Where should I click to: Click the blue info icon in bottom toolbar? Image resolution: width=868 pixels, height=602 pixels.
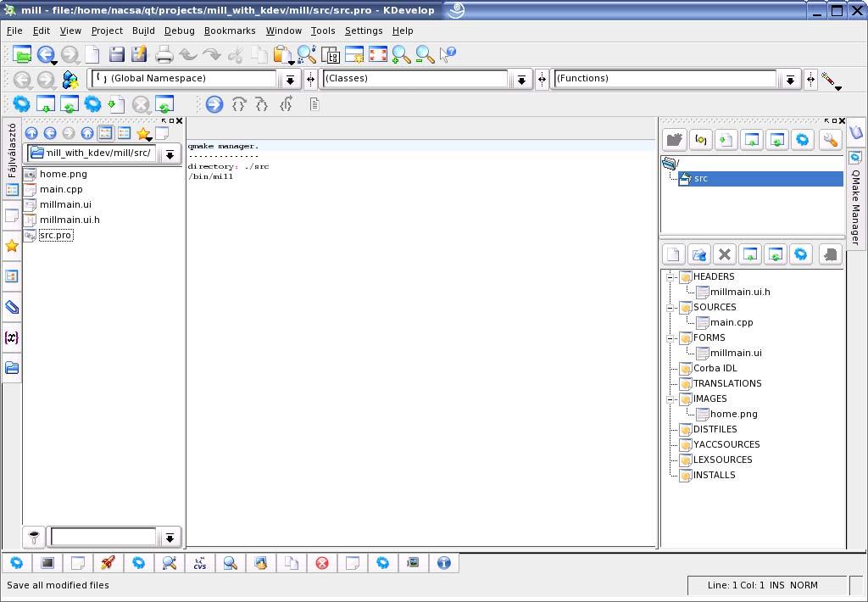[x=443, y=563]
